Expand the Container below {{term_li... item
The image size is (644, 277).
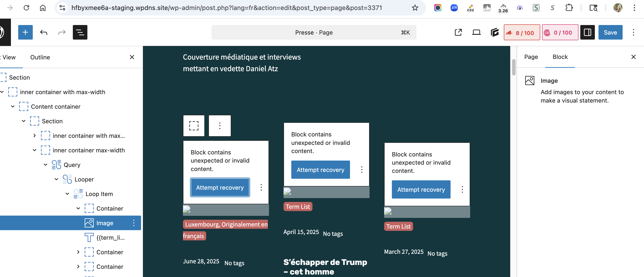(78, 252)
